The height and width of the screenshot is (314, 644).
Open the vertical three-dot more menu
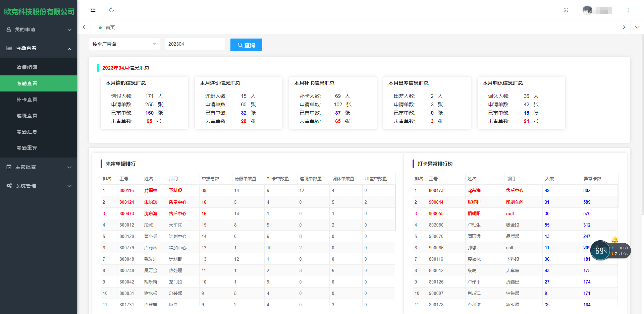[628, 10]
